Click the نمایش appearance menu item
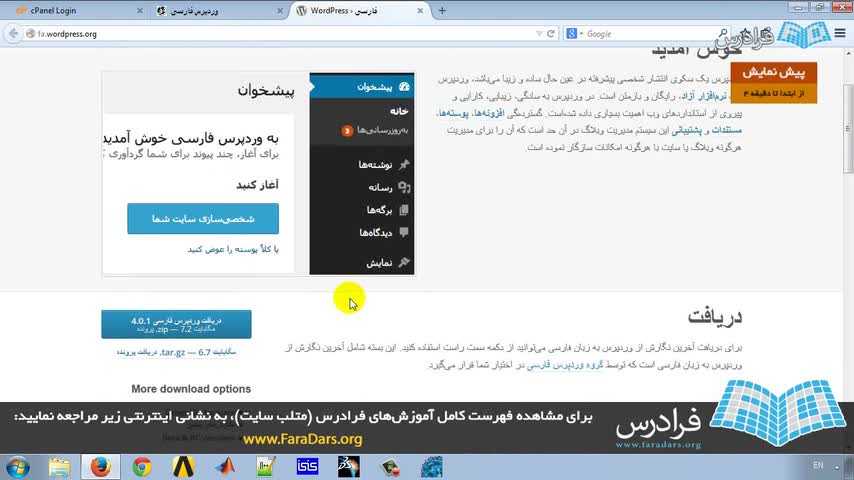 click(x=379, y=263)
